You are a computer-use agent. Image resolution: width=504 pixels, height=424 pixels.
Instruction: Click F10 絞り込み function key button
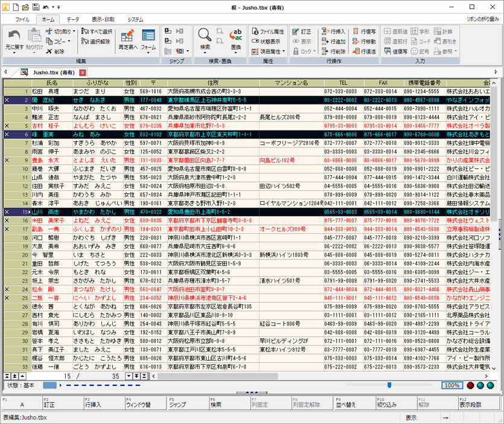click(x=396, y=403)
